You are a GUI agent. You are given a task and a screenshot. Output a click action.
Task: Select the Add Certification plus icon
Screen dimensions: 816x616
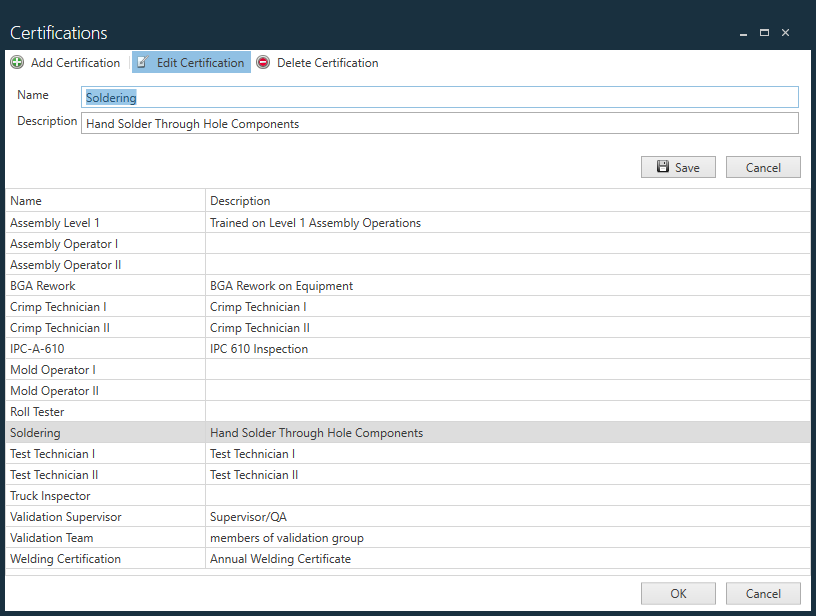click(x=16, y=62)
